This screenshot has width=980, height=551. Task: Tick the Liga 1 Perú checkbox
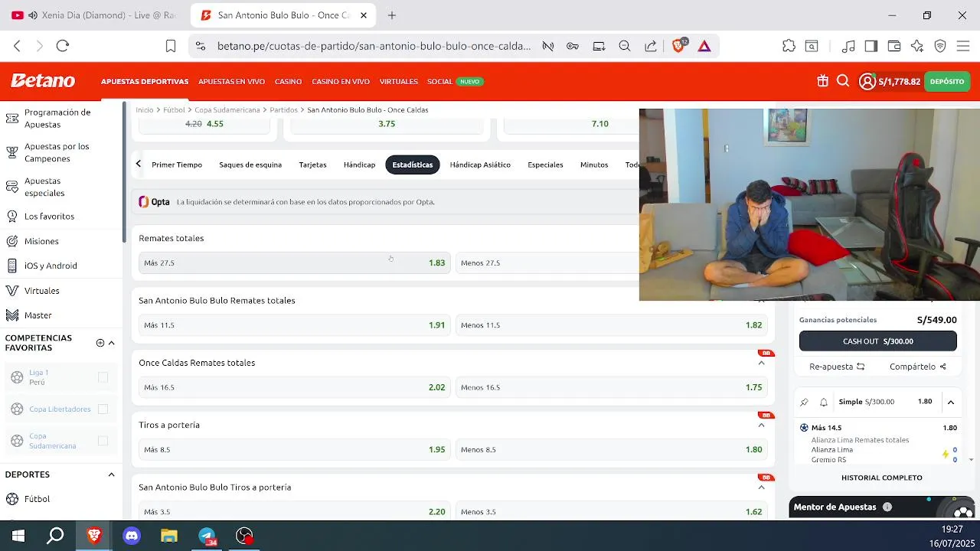[x=103, y=377]
